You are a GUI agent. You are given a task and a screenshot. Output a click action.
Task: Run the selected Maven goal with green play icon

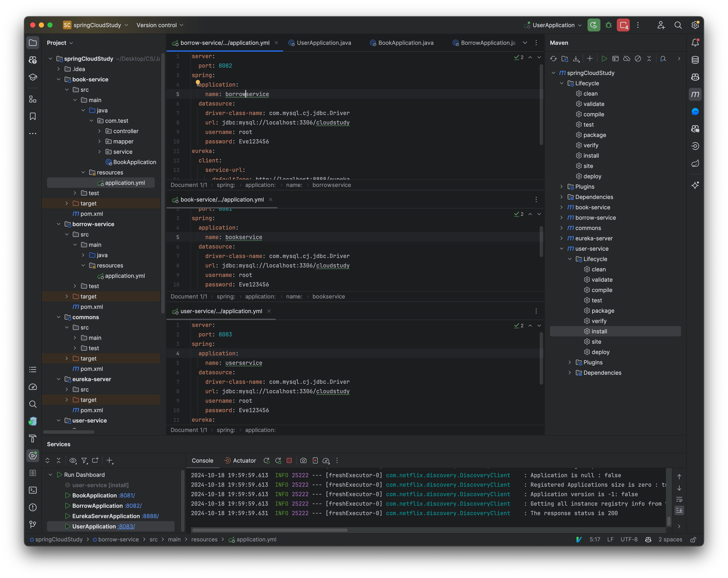pyautogui.click(x=605, y=58)
